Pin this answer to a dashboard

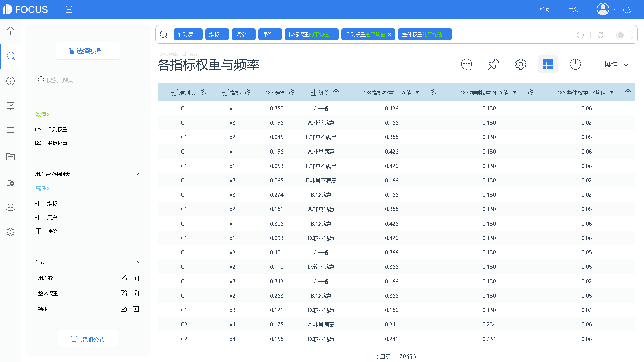(493, 64)
